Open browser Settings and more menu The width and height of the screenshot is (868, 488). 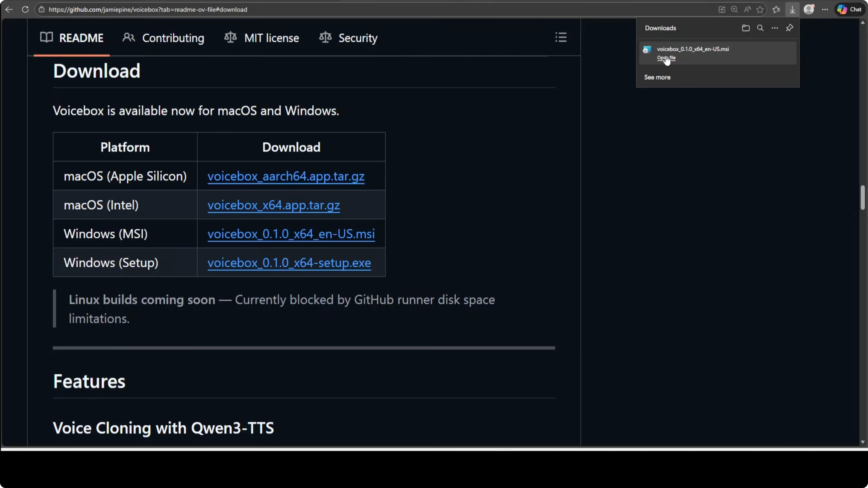click(825, 9)
